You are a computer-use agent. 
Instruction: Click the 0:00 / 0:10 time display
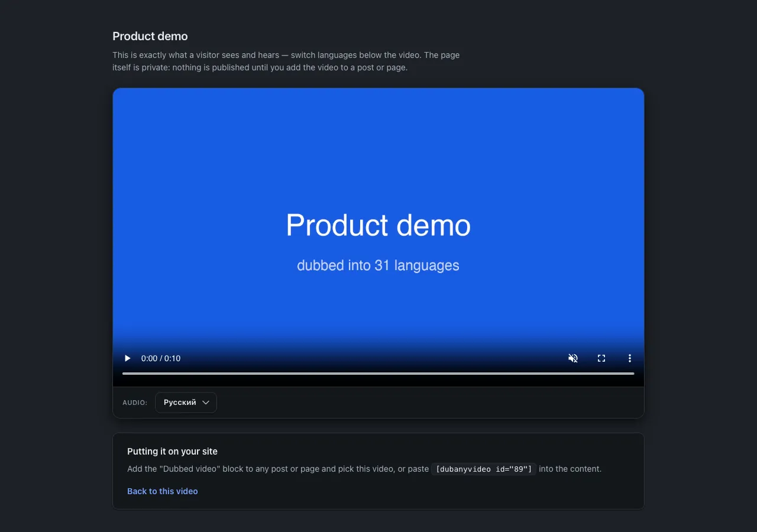click(x=161, y=358)
